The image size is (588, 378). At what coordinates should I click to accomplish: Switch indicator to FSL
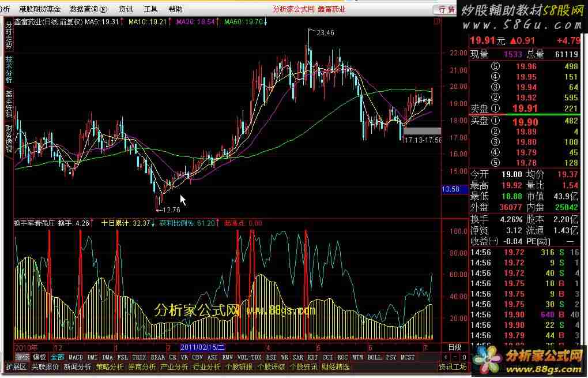tap(123, 357)
